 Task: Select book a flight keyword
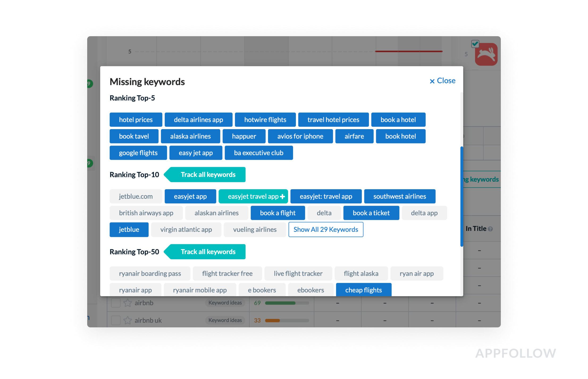pos(278,213)
